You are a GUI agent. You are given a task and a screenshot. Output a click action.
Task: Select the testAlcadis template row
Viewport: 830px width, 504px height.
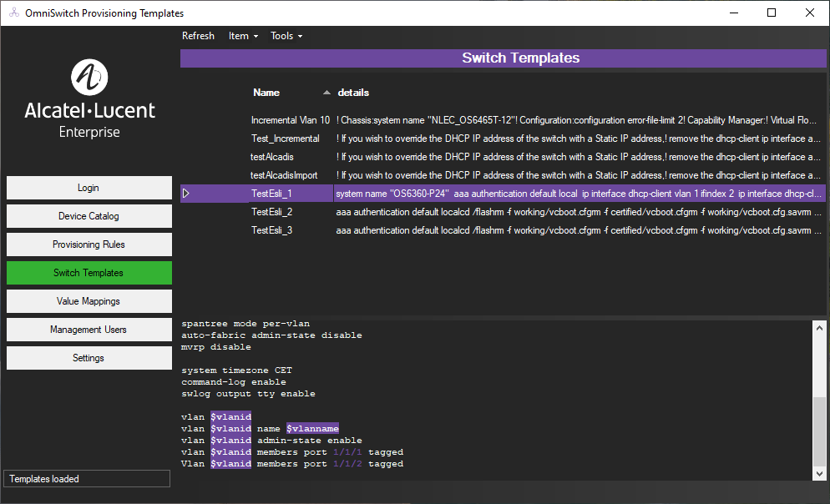[x=503, y=157]
